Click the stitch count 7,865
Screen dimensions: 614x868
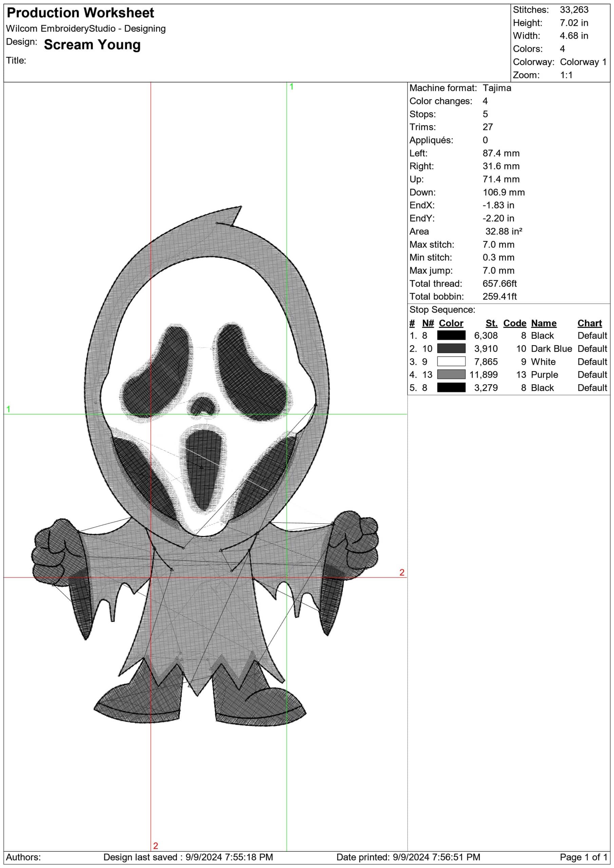(486, 362)
